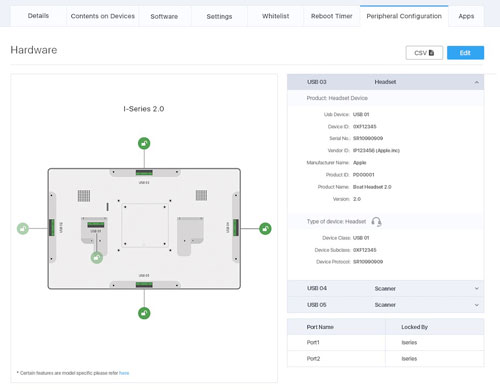Open the Apps tab
500x390 pixels.
coord(466,16)
